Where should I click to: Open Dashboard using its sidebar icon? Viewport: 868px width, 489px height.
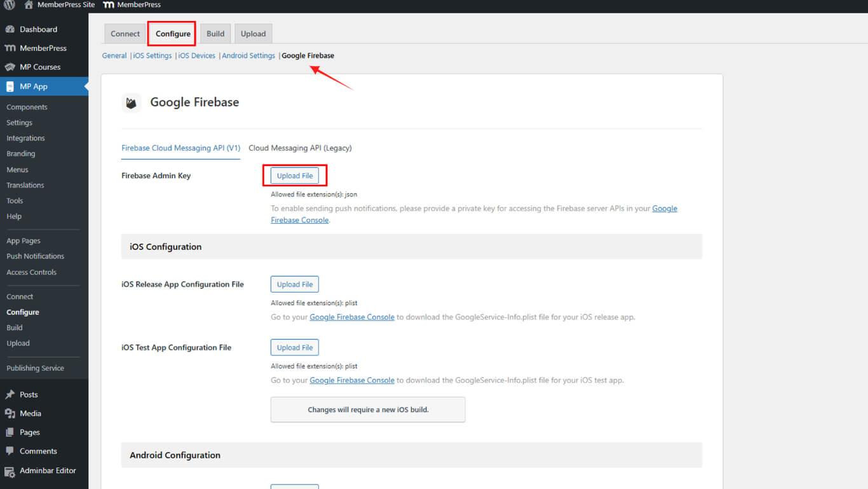coord(11,29)
